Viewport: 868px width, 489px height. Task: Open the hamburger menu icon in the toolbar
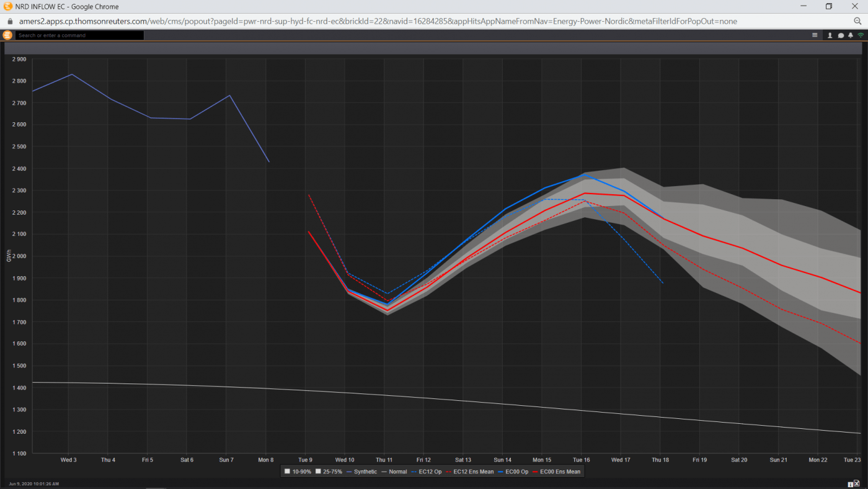[x=815, y=35]
